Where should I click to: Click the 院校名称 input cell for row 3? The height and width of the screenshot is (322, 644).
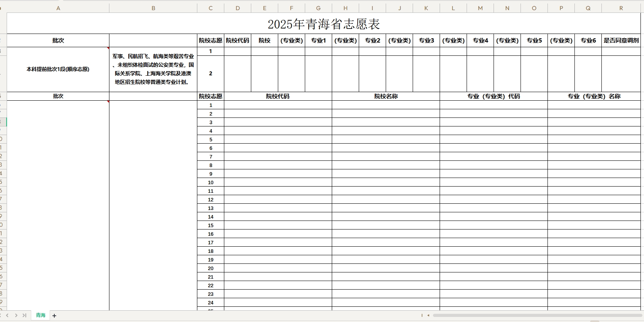tap(386, 123)
